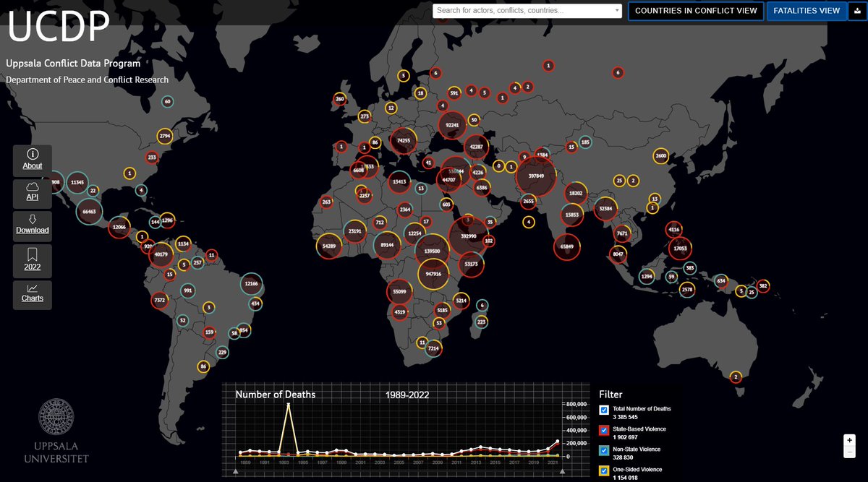Select the 6386 fatalities bubble

tap(482, 187)
